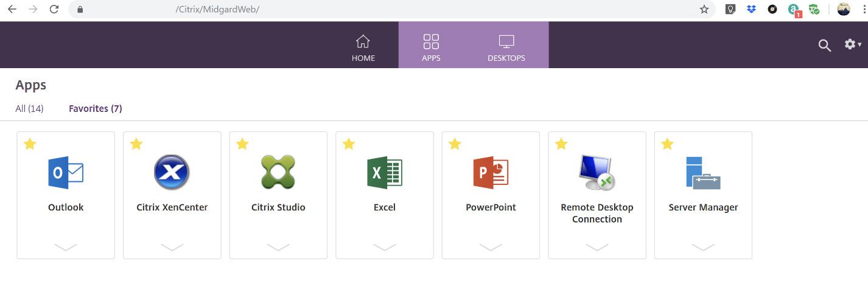Open the Citrix Studio app icon
This screenshot has height=289, width=868.
[x=278, y=172]
